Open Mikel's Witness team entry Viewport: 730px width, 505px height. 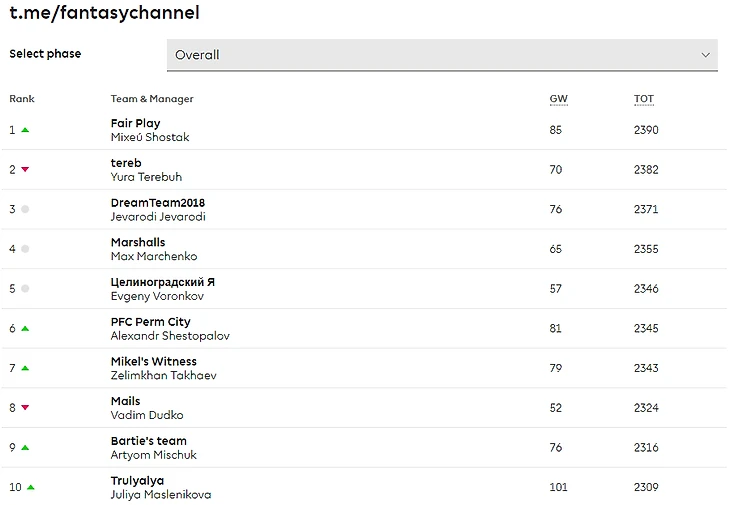(x=154, y=362)
